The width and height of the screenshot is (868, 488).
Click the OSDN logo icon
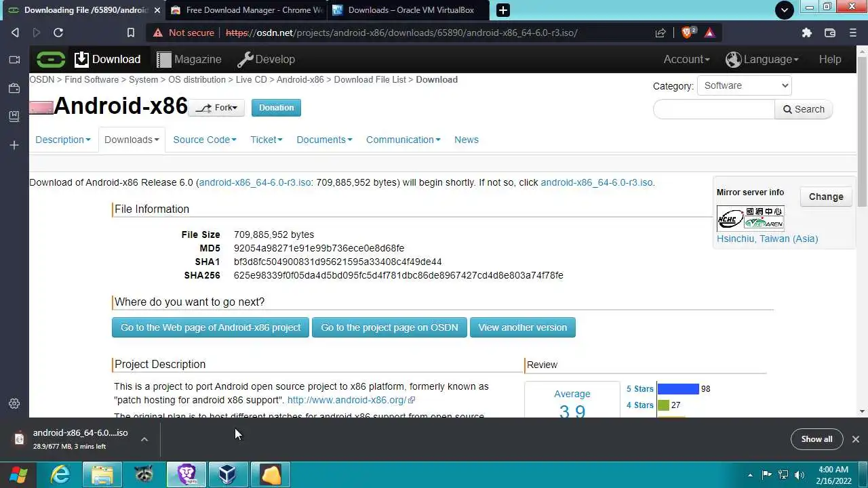pyautogui.click(x=51, y=60)
